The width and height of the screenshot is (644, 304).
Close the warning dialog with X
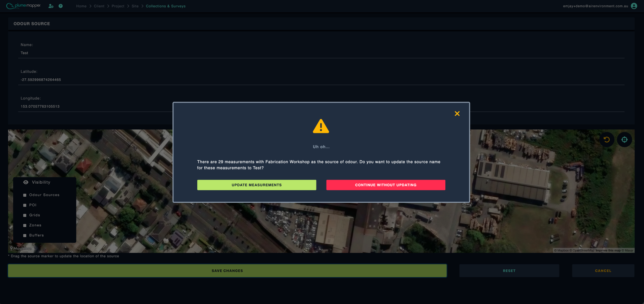point(457,114)
